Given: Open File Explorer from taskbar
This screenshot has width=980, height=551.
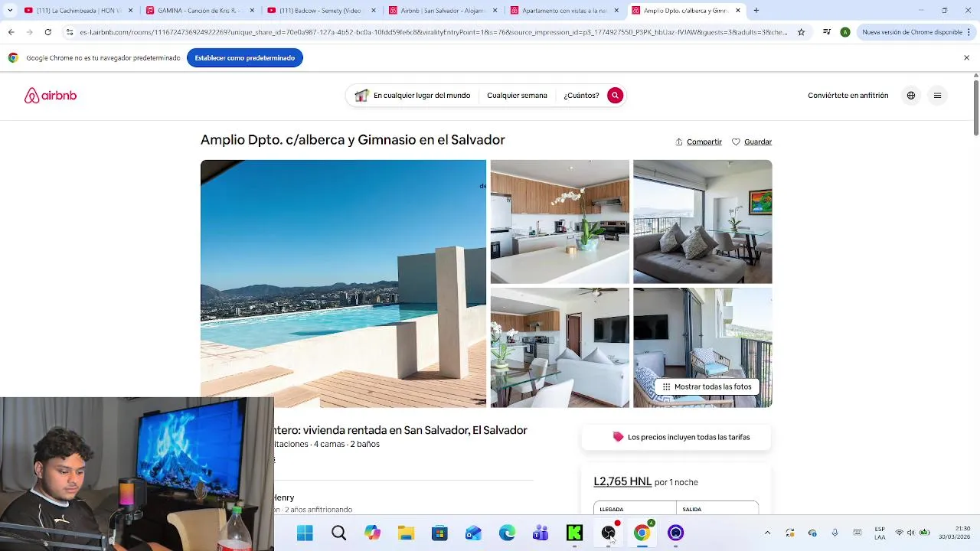Looking at the screenshot, I should pos(406,533).
